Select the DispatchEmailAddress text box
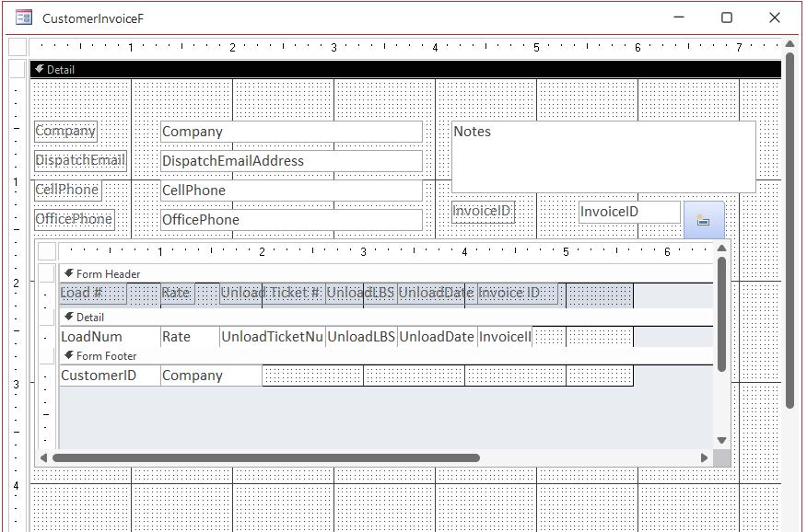The image size is (807, 532). [x=290, y=160]
